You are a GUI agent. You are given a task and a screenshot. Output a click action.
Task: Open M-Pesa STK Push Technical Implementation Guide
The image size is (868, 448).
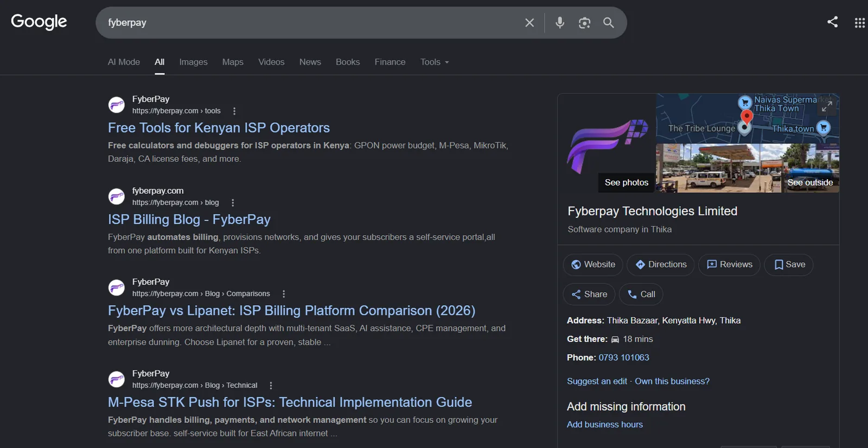290,402
